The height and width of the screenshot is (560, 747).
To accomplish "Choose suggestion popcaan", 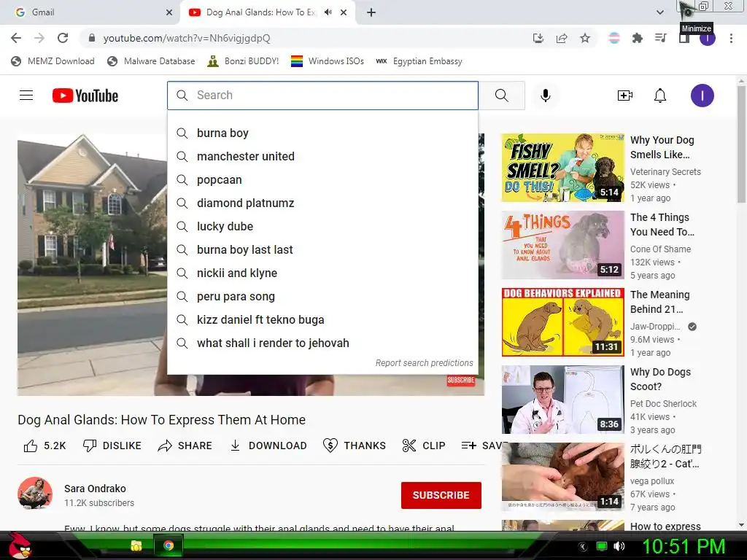I will (x=322, y=179).
